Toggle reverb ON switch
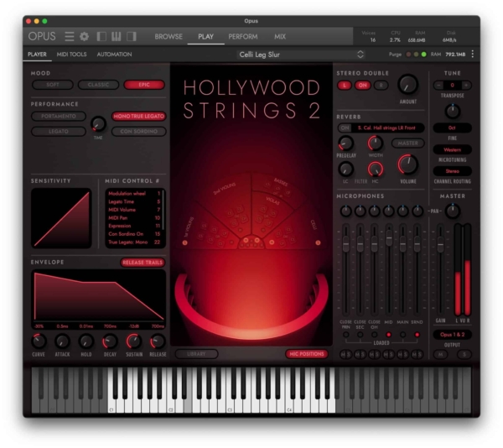Screen dimensions: 503x448 click(345, 128)
